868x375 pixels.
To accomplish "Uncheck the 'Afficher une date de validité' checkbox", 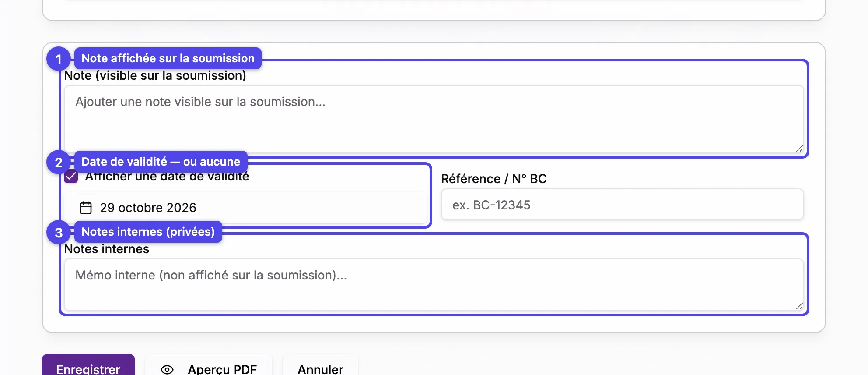I will pos(71,177).
